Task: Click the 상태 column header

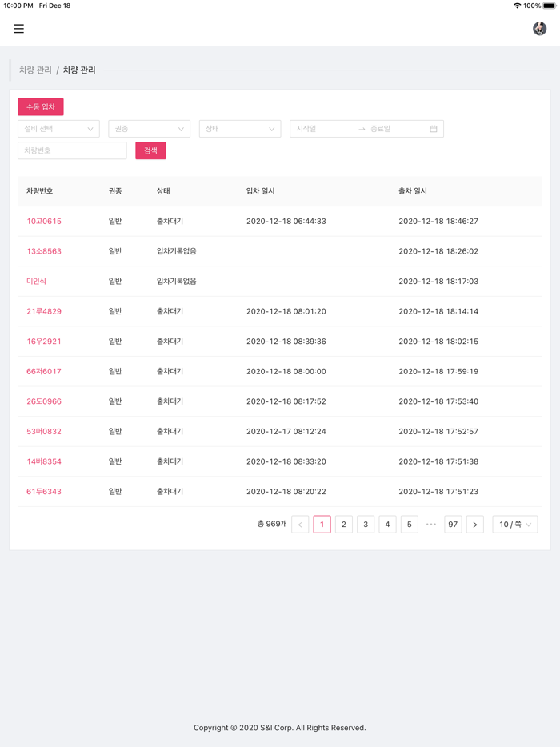Action: click(163, 191)
